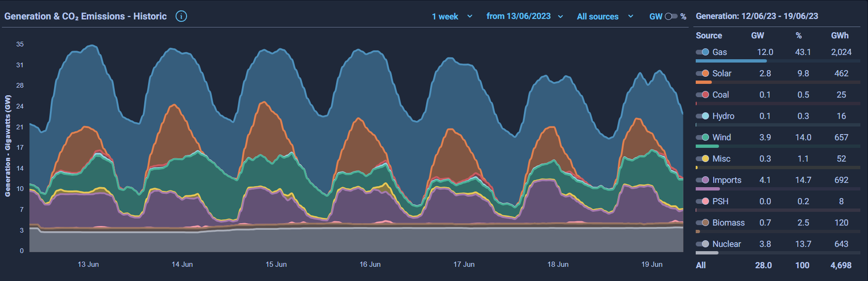The image size is (868, 281).
Task: Click the Generation & CO₂ Emissions title
Action: [85, 16]
